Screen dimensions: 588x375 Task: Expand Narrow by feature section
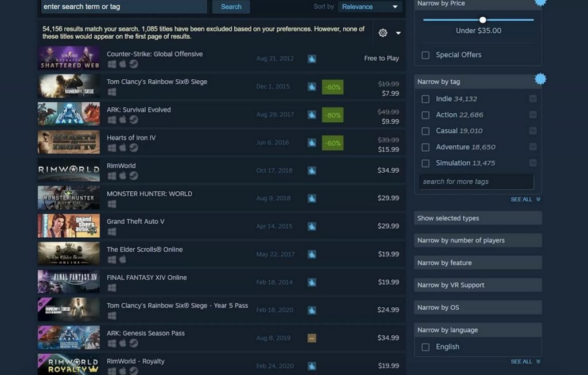478,262
